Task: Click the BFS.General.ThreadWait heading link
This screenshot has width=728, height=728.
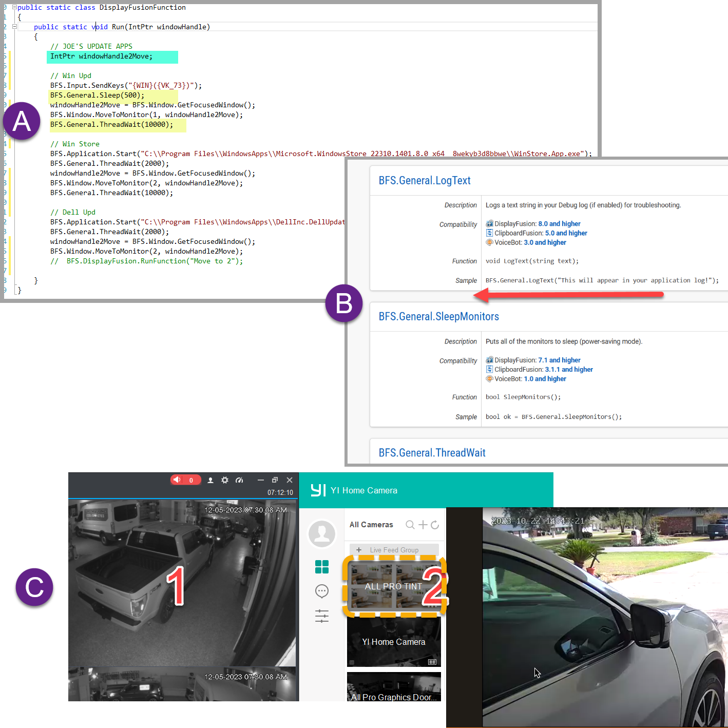Action: click(432, 453)
